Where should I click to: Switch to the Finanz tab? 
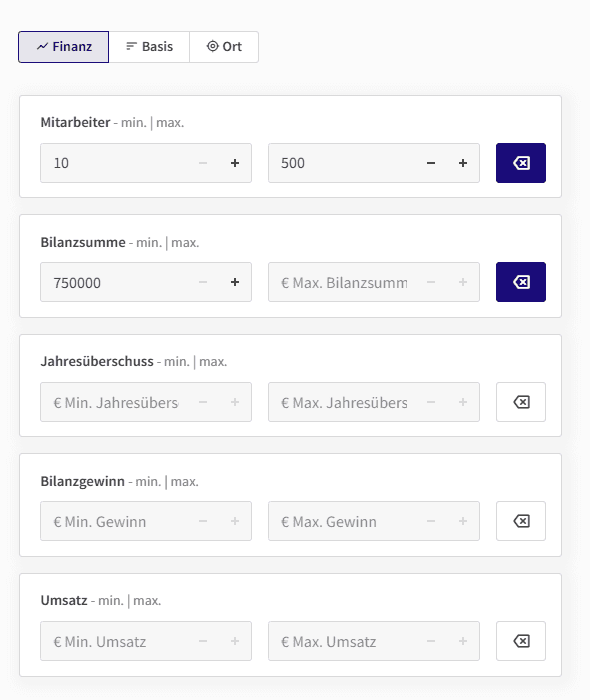(63, 47)
